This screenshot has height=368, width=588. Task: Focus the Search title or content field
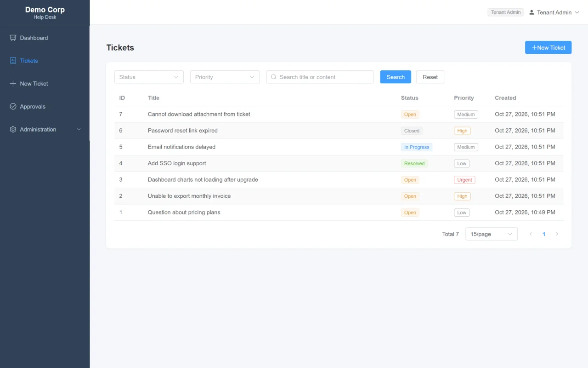320,77
